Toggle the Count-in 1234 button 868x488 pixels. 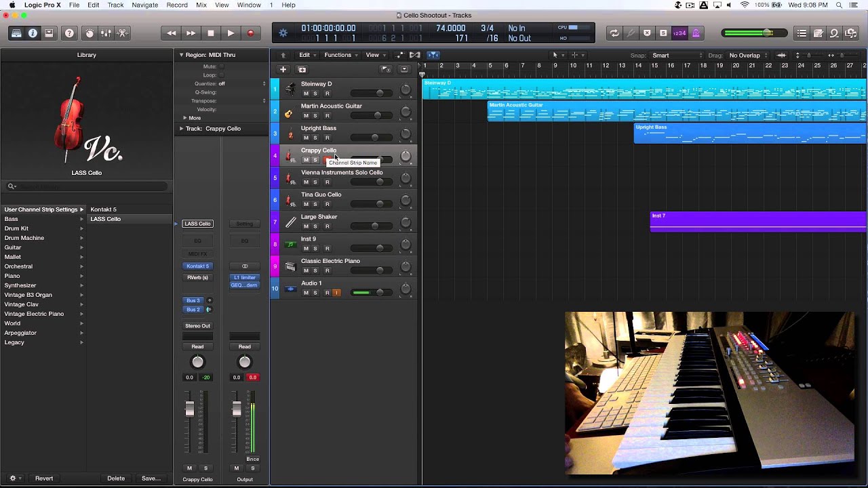(x=679, y=33)
